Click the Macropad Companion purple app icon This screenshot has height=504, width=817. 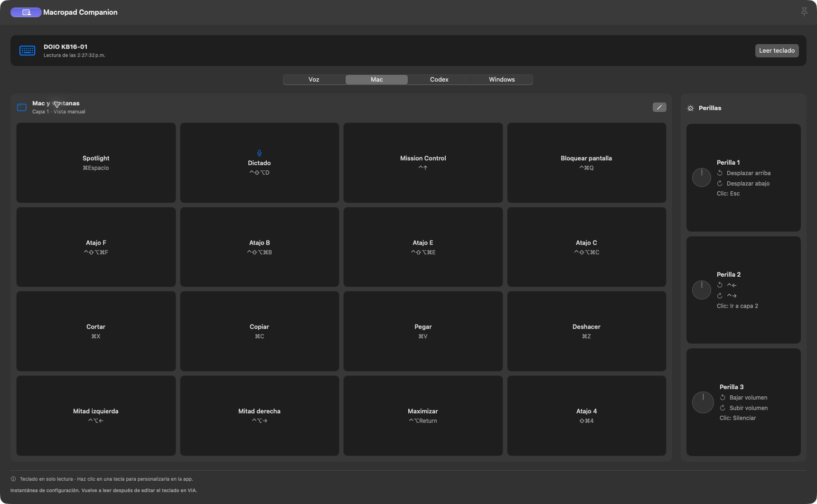point(26,12)
